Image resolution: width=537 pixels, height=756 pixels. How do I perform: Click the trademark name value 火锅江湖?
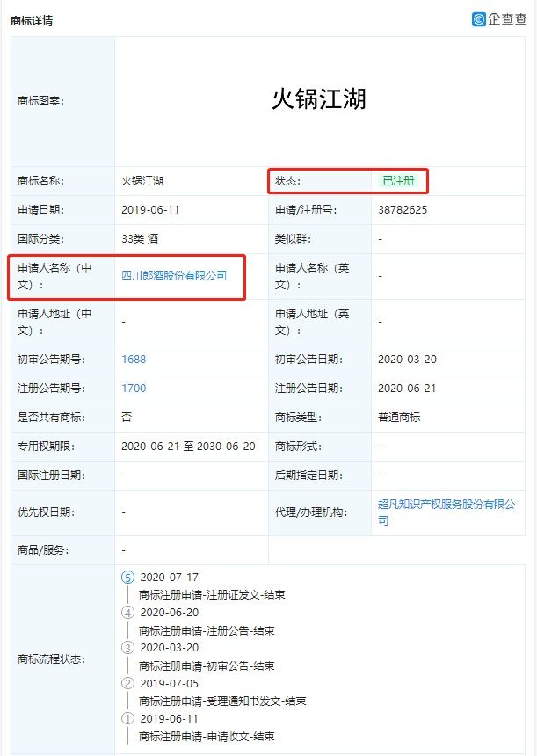[x=142, y=181]
